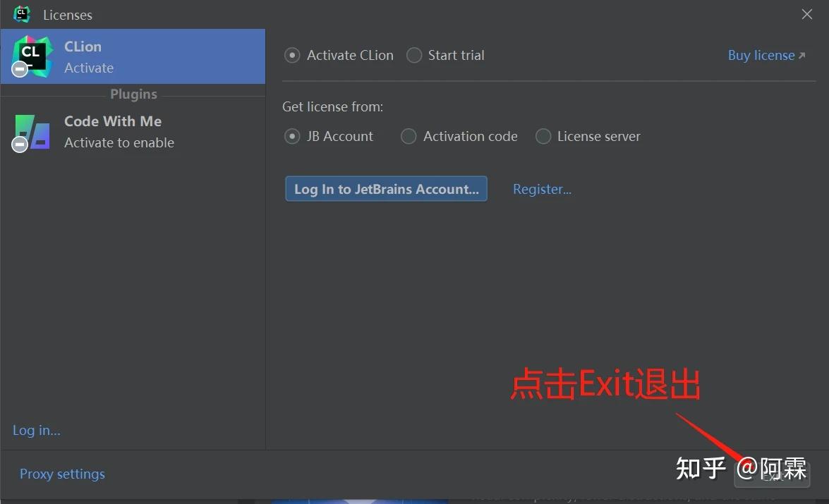This screenshot has width=829, height=504.
Task: Select the JB Account option
Action: (292, 136)
